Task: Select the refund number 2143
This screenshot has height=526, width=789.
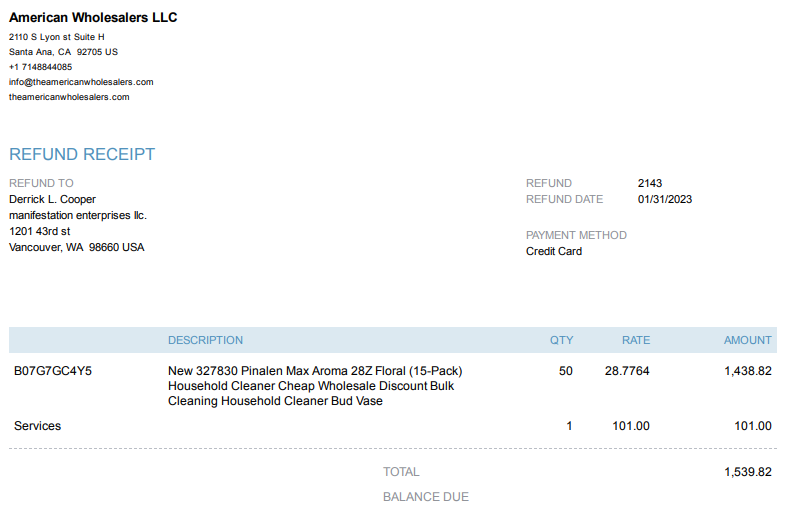Action: point(650,183)
